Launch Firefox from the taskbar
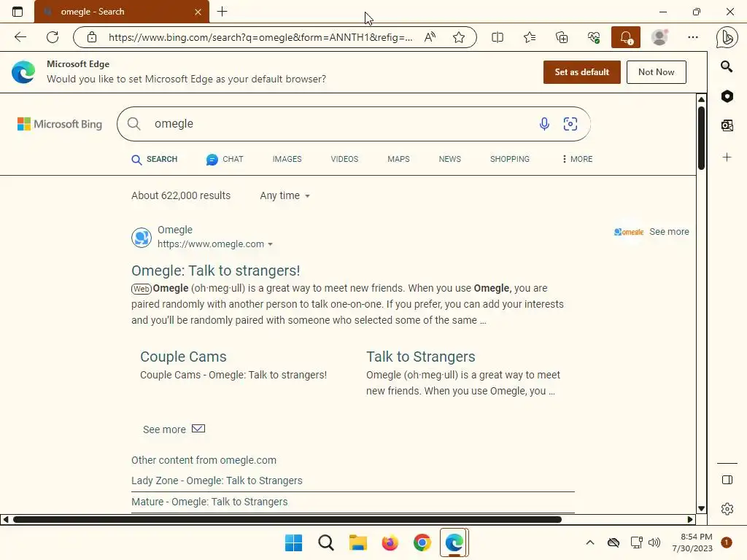The width and height of the screenshot is (747, 560). (x=390, y=542)
